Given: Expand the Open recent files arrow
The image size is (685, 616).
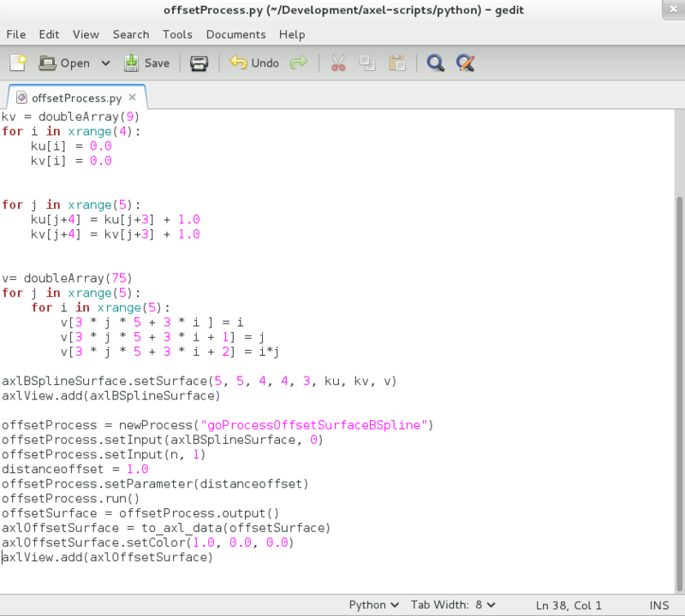Looking at the screenshot, I should click(105, 62).
